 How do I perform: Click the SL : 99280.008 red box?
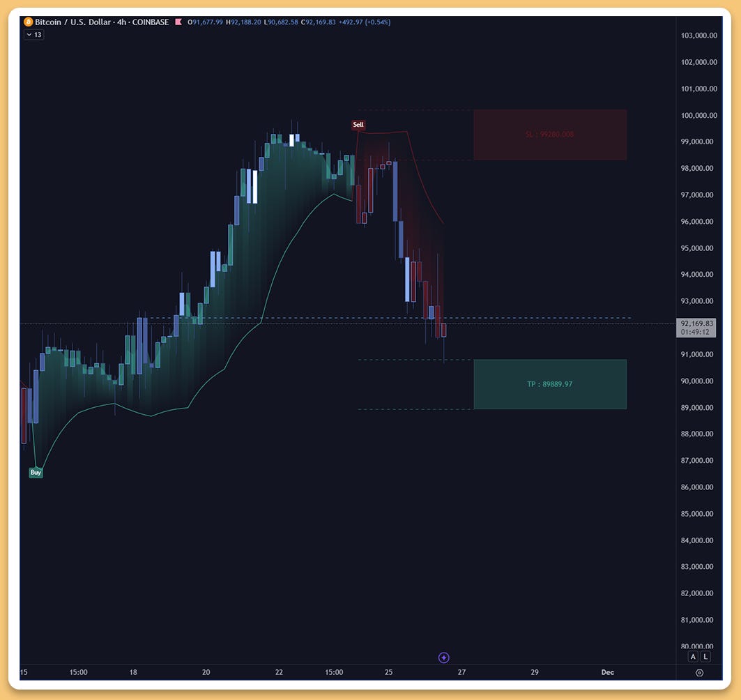pos(549,135)
